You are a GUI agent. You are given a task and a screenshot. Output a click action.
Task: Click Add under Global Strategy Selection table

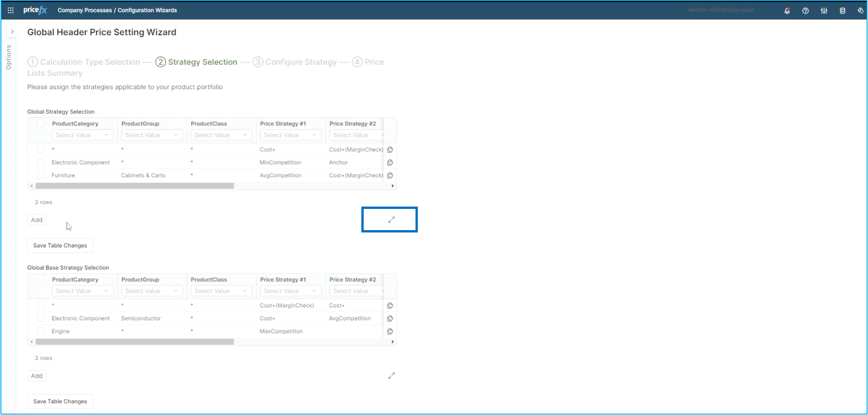pyautogui.click(x=37, y=220)
